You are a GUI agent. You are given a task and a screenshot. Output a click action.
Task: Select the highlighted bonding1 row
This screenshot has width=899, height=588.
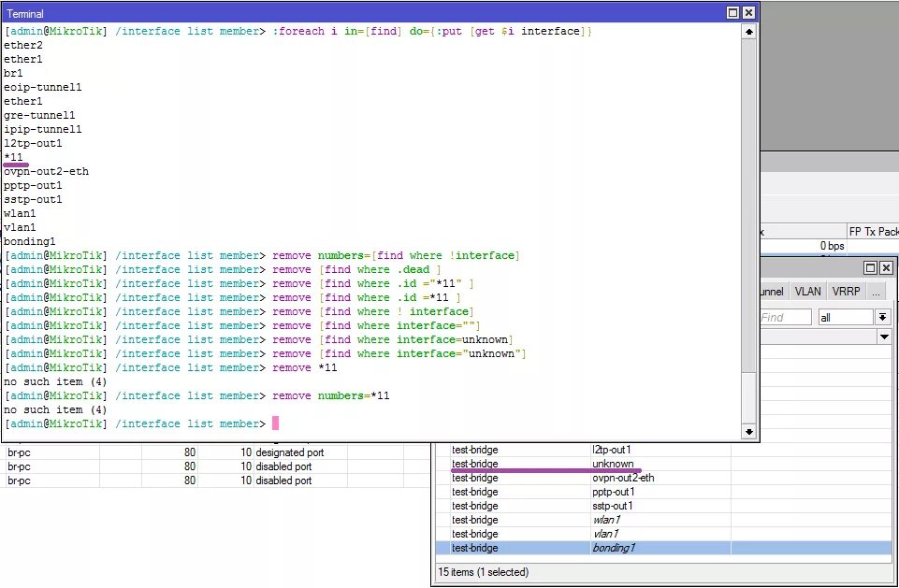point(663,548)
